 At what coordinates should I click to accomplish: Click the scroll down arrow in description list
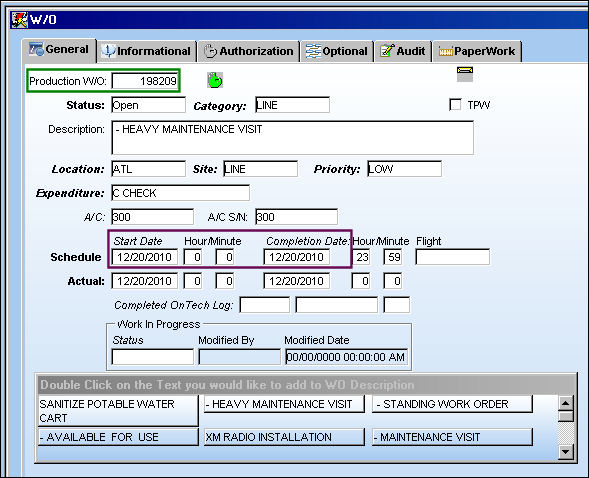(565, 451)
